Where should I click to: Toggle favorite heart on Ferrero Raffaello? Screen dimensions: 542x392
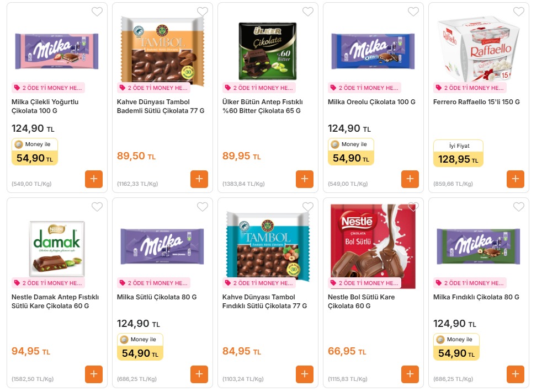tap(519, 12)
